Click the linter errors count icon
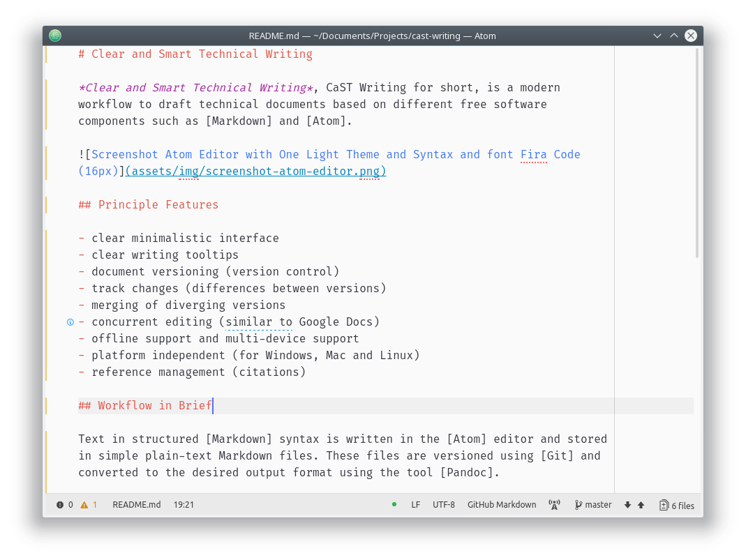This screenshot has height=560, width=746. (x=60, y=505)
